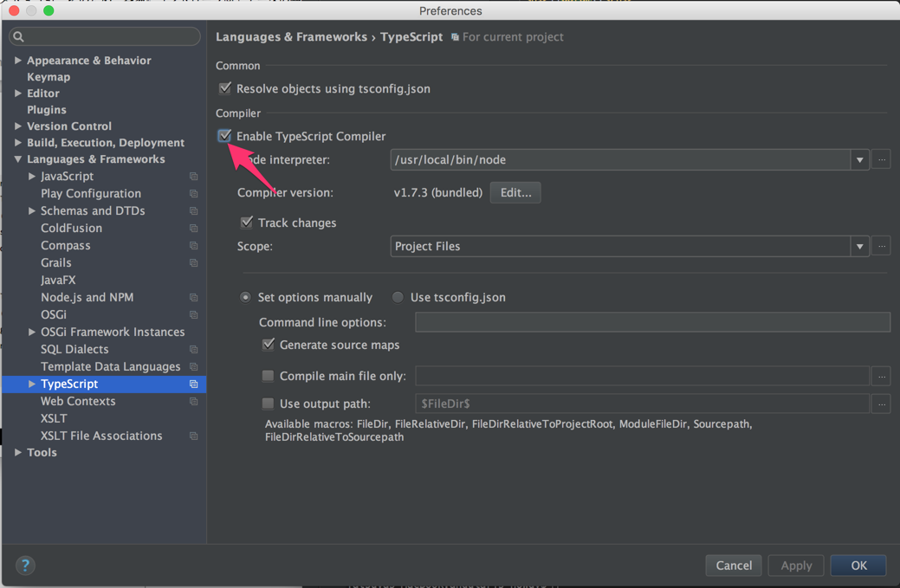Image resolution: width=900 pixels, height=588 pixels.
Task: Click the Apply button
Action: pyautogui.click(x=796, y=565)
